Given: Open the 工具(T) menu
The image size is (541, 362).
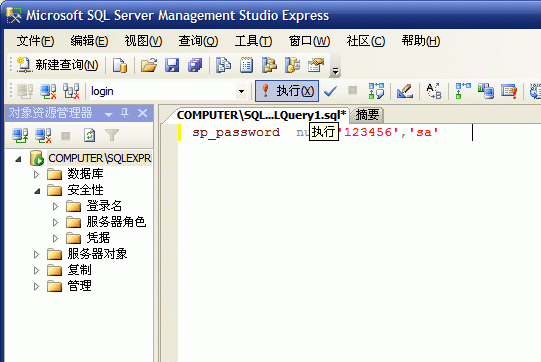Looking at the screenshot, I should click(x=253, y=41).
